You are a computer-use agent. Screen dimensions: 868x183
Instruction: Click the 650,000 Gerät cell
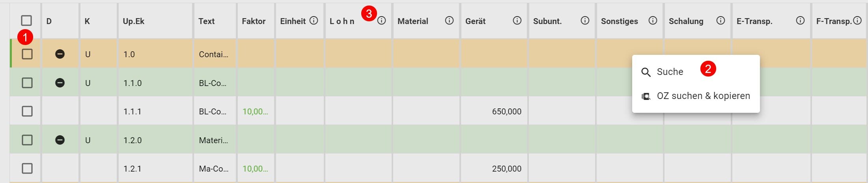tap(506, 112)
